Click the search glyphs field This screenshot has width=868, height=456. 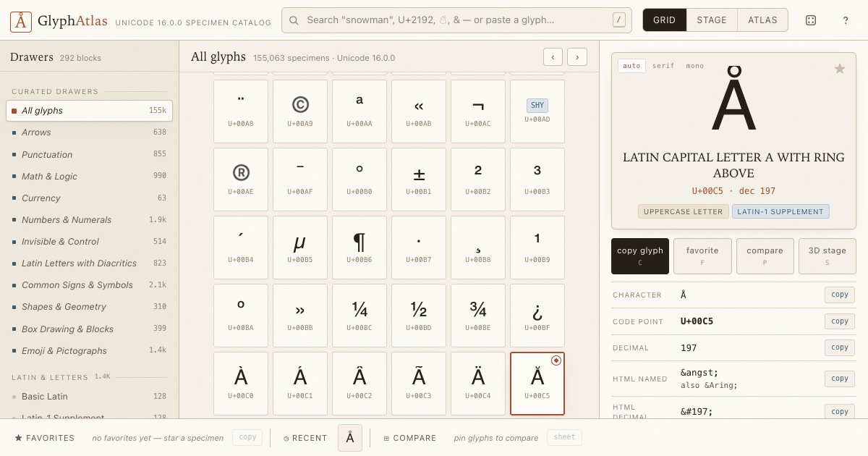coord(457,20)
